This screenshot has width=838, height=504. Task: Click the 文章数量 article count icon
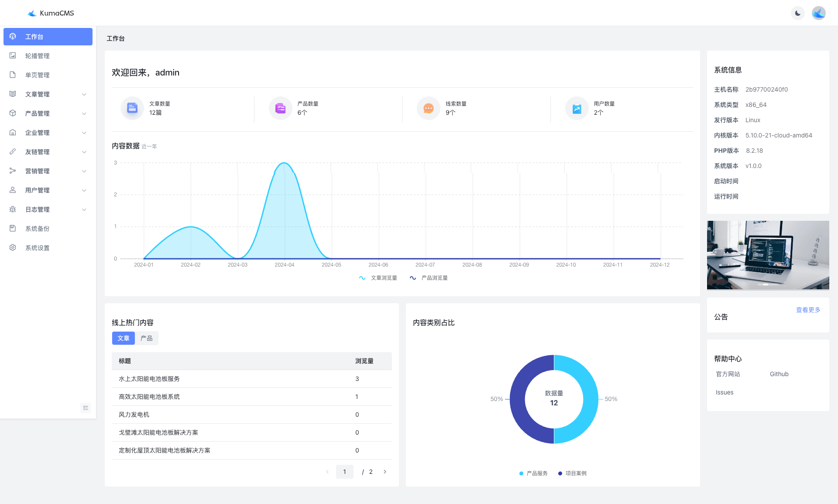132,108
